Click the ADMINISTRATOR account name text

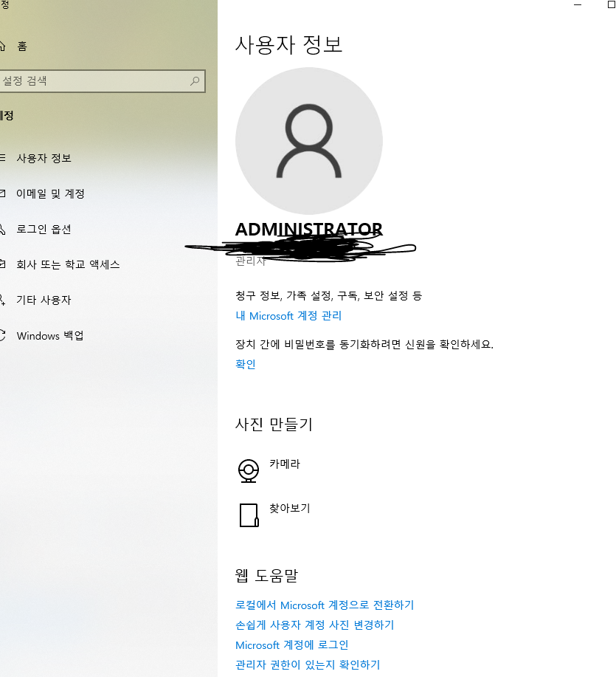tap(309, 230)
